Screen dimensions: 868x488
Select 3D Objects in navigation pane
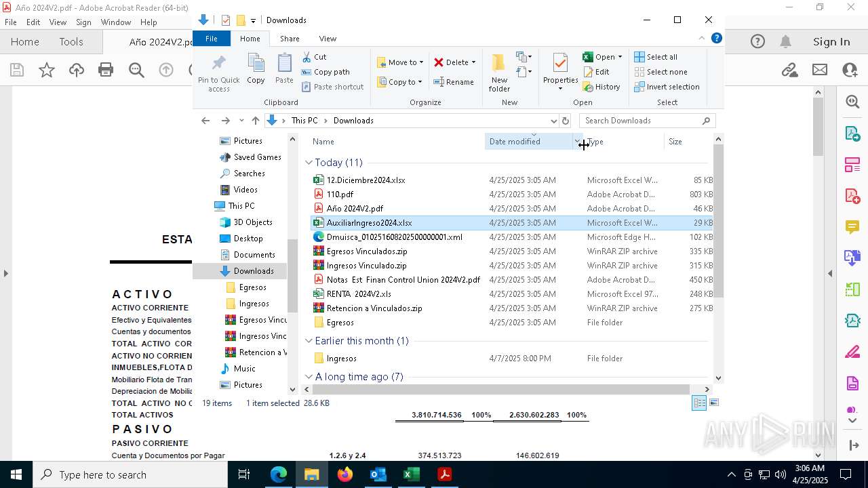[253, 222]
